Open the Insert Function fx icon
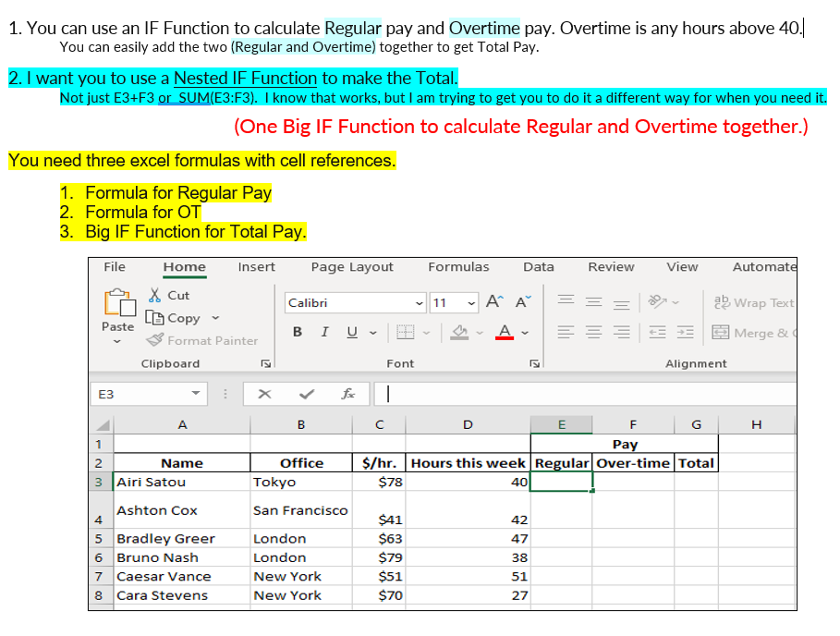Screen dimensions: 840x636 pyautogui.click(x=347, y=395)
